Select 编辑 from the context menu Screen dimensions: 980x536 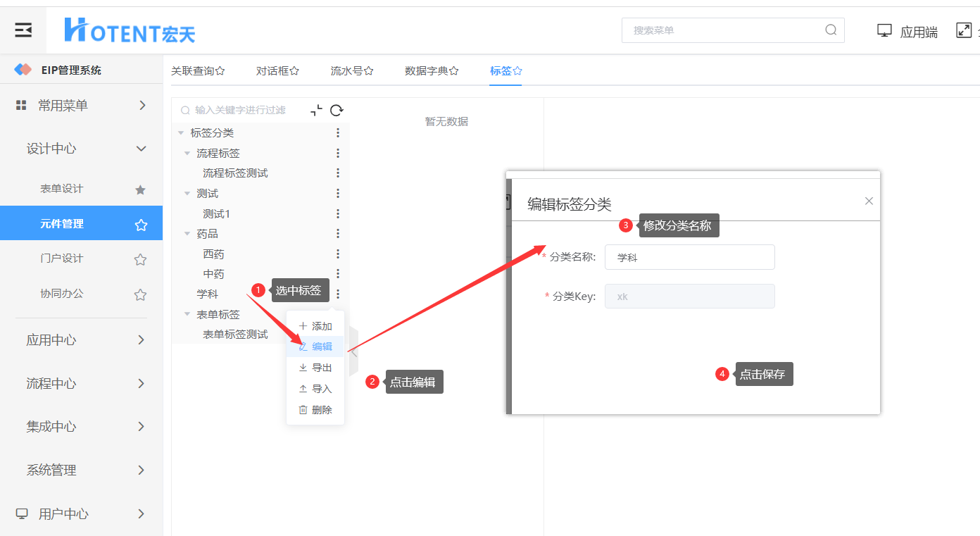pyautogui.click(x=315, y=347)
